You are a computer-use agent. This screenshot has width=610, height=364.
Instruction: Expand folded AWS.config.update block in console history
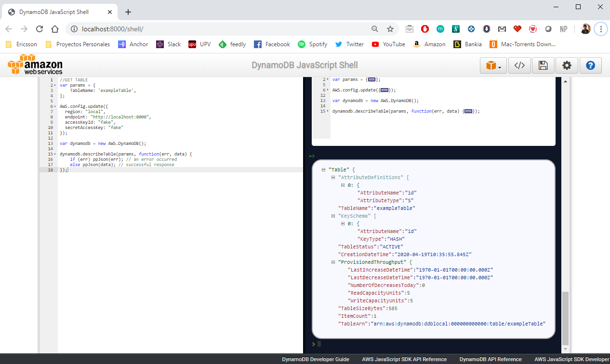384,90
